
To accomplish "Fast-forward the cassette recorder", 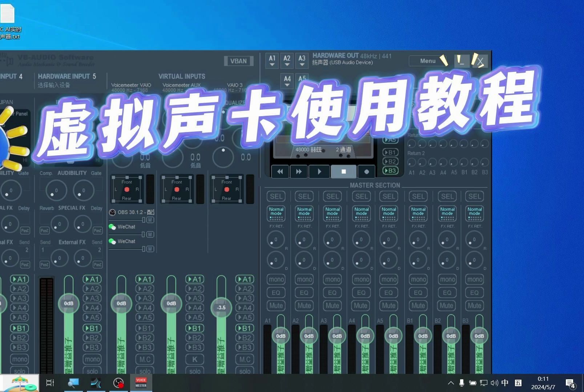I will [x=299, y=172].
